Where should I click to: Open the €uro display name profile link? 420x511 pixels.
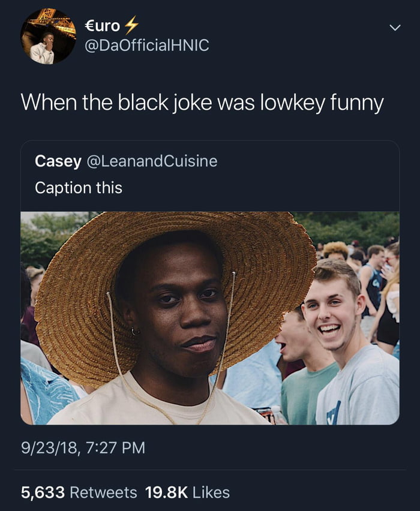103,26
